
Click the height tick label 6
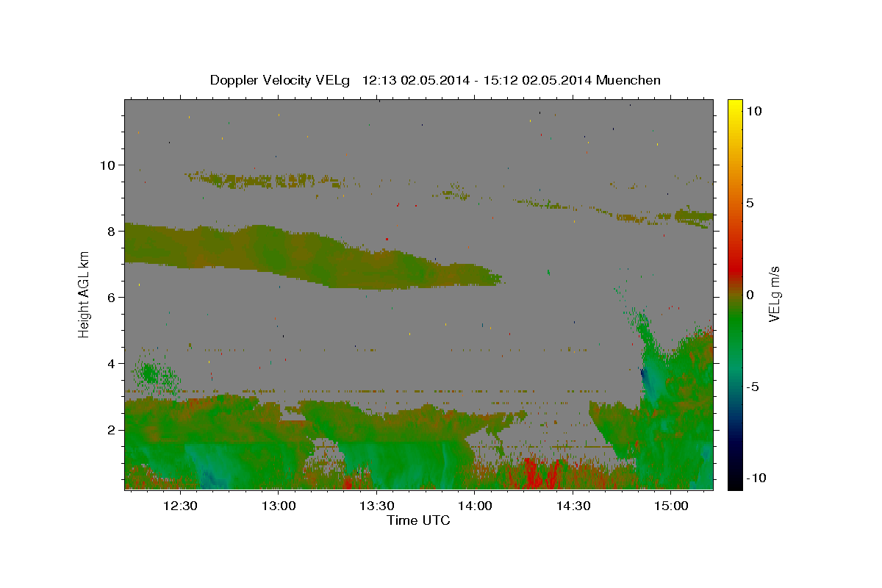click(113, 297)
